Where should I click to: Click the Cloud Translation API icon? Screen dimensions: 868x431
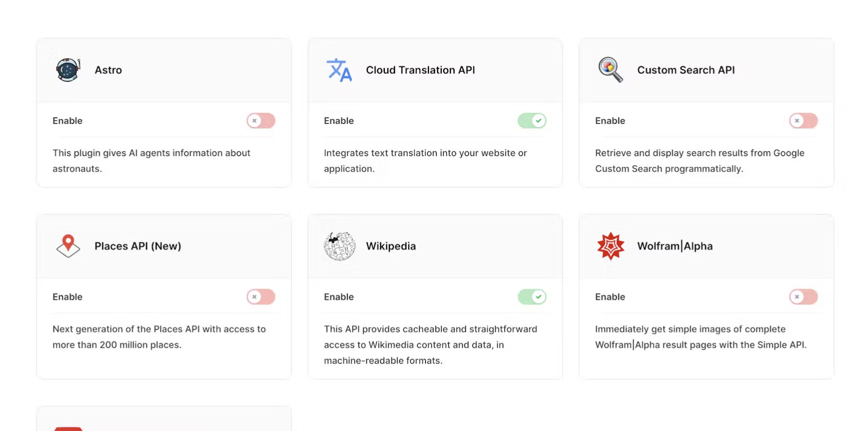coord(339,70)
